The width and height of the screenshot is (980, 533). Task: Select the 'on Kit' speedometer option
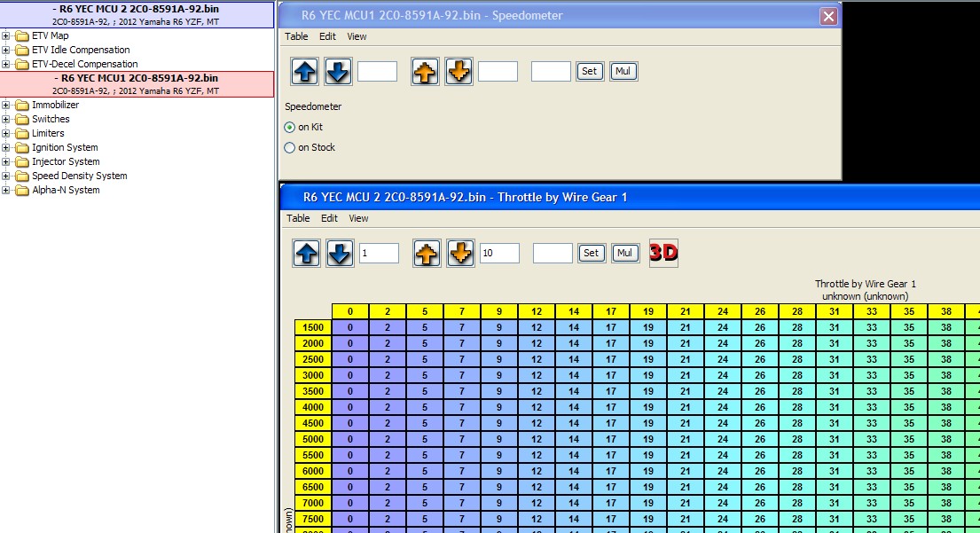click(290, 128)
